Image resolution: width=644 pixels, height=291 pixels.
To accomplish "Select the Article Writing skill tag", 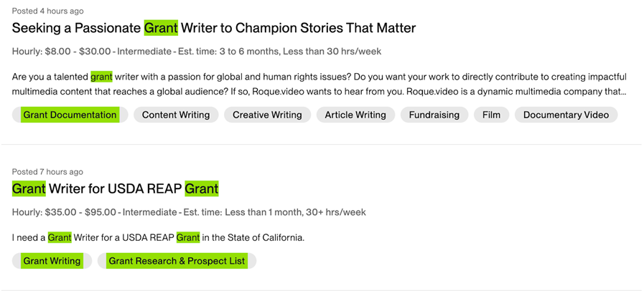I will click(x=355, y=115).
